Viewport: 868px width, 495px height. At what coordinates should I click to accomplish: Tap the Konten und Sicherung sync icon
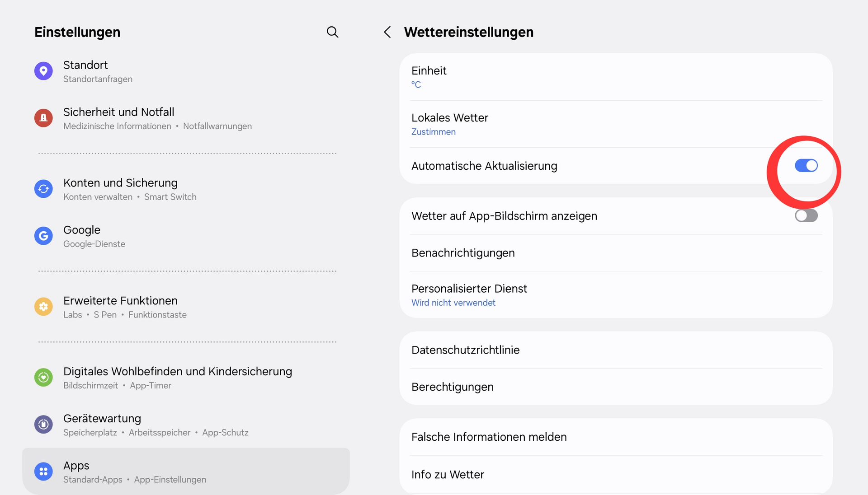coord(43,189)
